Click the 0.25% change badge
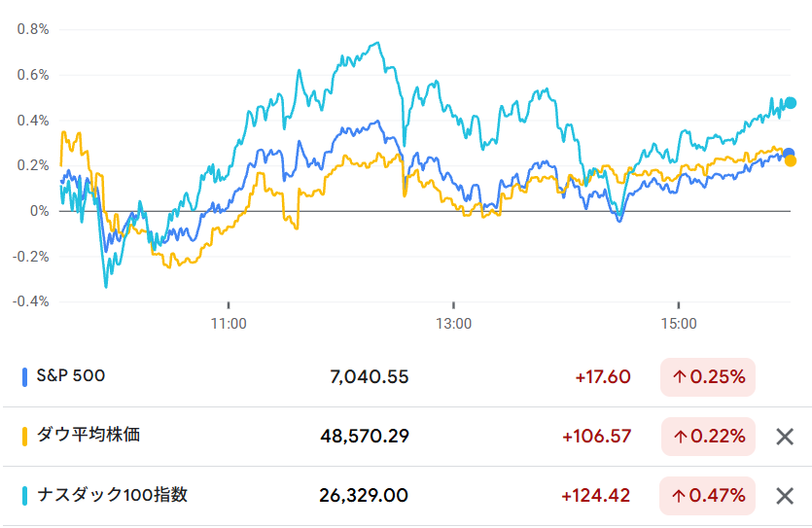The image size is (812, 528). pos(708,377)
